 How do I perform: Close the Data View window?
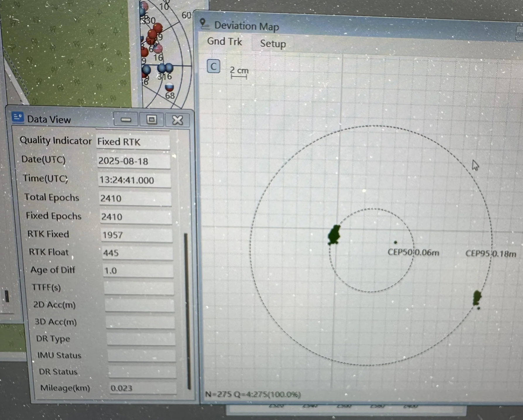pyautogui.click(x=177, y=120)
